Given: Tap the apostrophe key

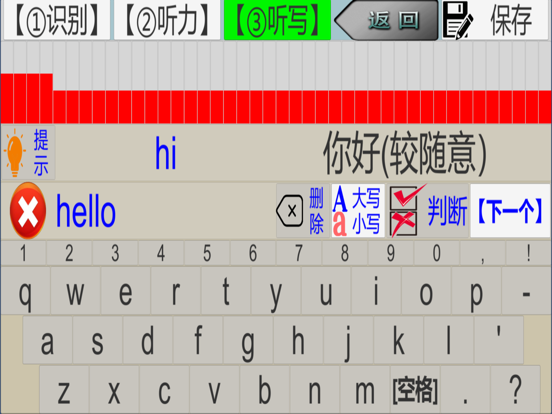Looking at the screenshot, I should [x=498, y=340].
